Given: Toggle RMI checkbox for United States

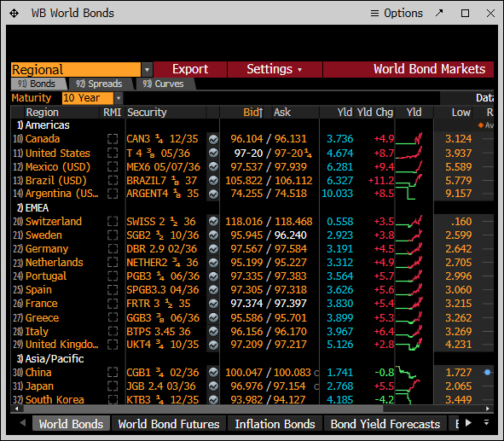Looking at the screenshot, I should [113, 153].
